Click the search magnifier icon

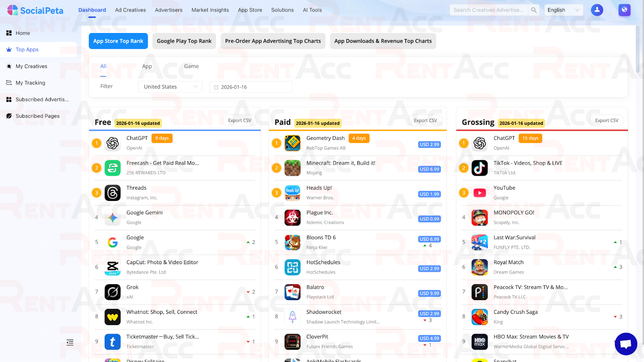coord(534,10)
